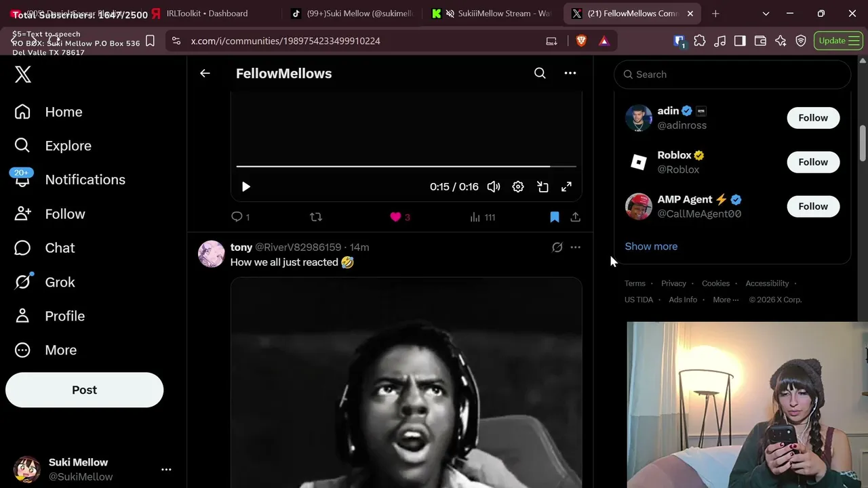Image resolution: width=868 pixels, height=488 pixels.
Task: Open the Cookies footer link
Action: click(x=715, y=283)
